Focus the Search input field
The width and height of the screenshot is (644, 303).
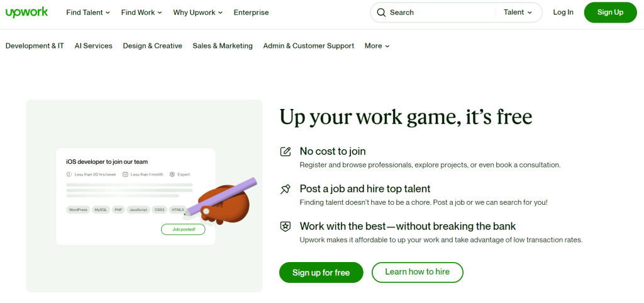point(440,13)
